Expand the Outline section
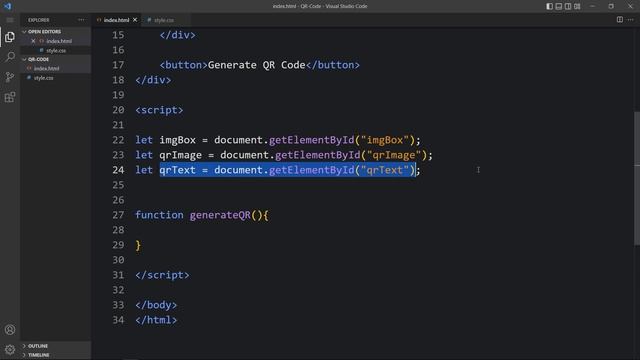 38,346
